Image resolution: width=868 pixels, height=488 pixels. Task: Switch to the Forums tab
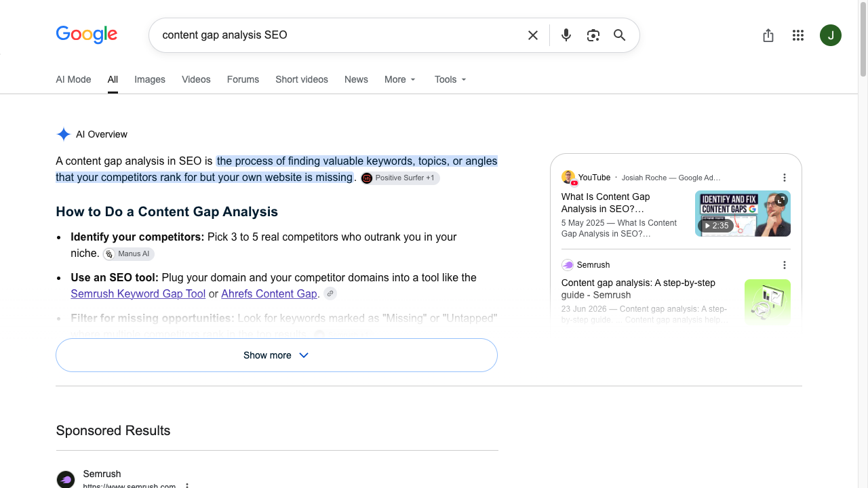[x=243, y=79]
